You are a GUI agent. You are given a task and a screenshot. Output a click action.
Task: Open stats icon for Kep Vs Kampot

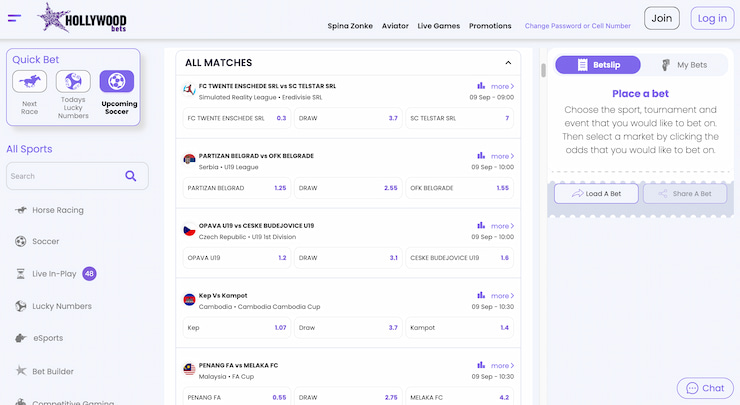click(481, 295)
